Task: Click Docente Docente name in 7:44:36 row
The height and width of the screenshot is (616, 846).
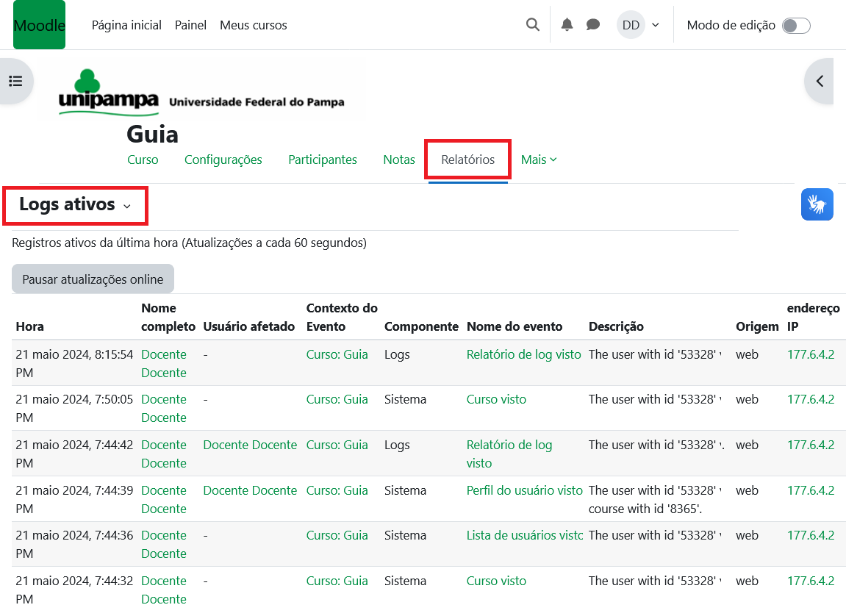Action: pyautogui.click(x=164, y=544)
